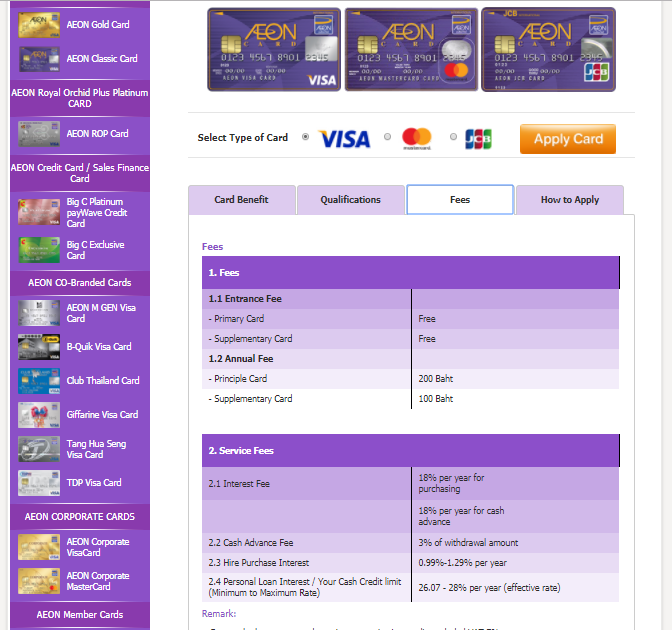This screenshot has height=630, width=672.
Task: Select the JCB radio button
Action: [x=453, y=137]
